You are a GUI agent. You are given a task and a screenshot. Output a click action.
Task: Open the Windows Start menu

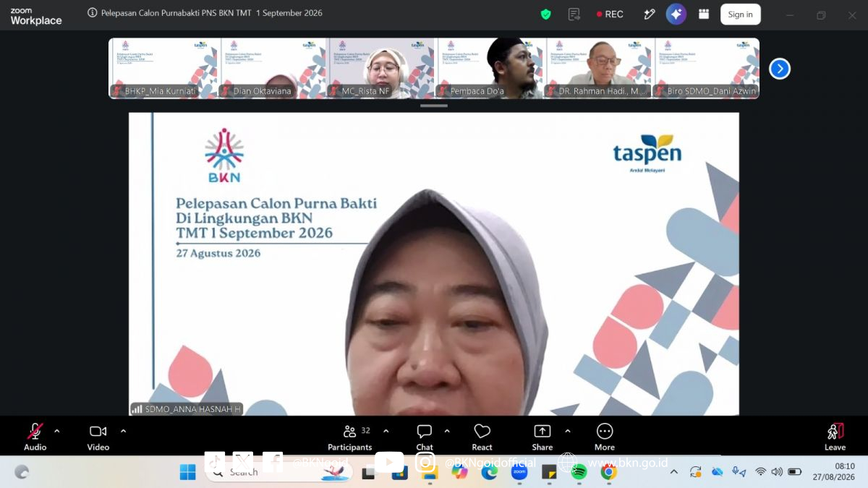point(187,472)
